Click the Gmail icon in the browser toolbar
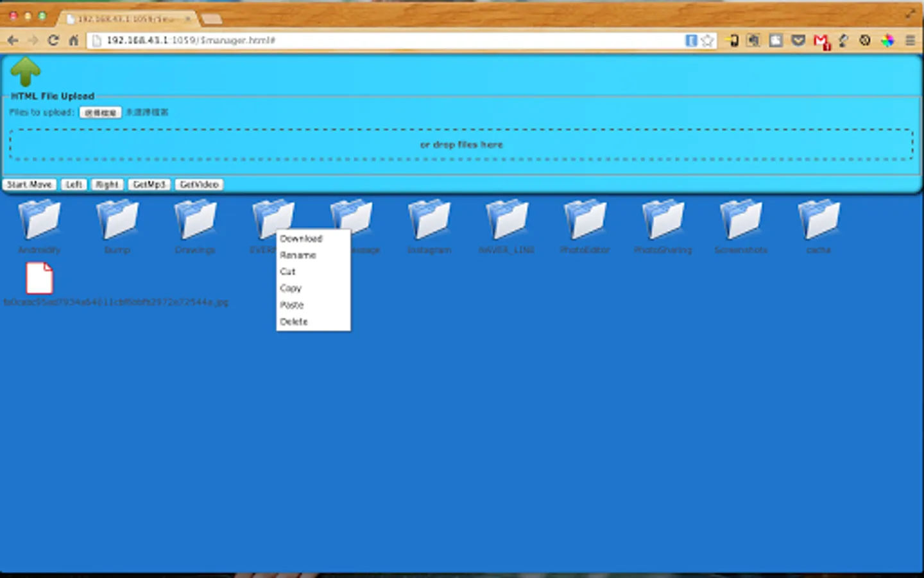Image resolution: width=924 pixels, height=578 pixels. click(x=822, y=40)
